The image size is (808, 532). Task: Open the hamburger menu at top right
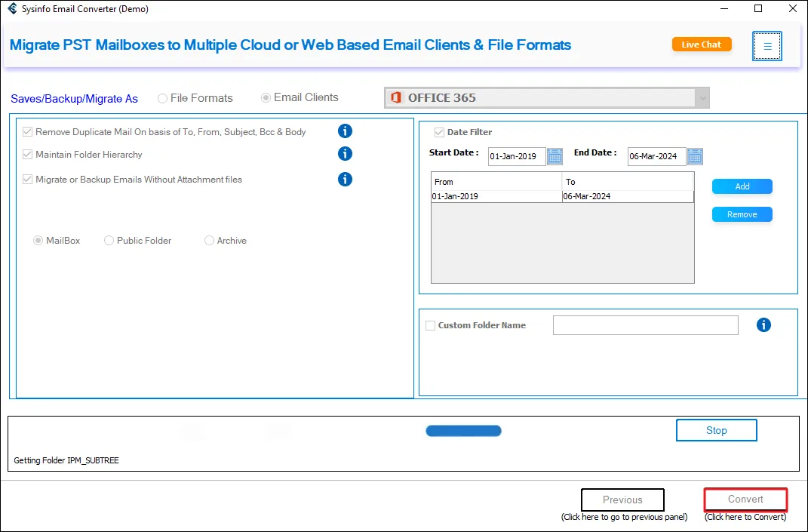pos(767,46)
